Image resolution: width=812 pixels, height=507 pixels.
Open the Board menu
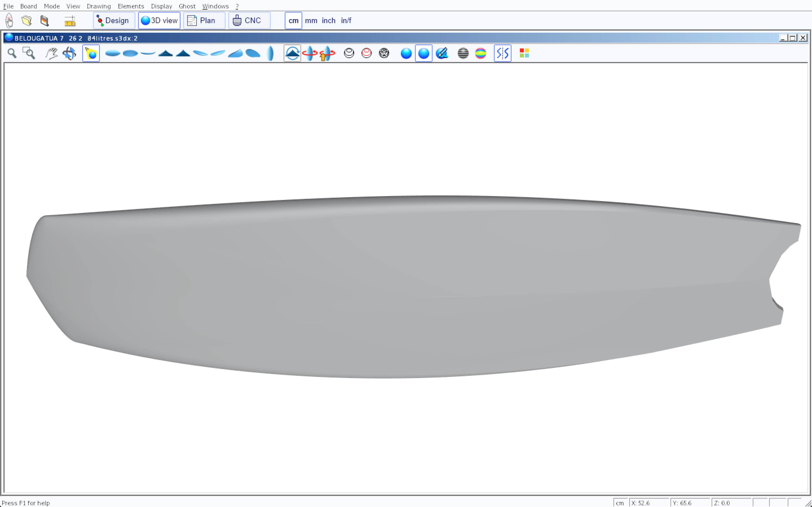(28, 6)
